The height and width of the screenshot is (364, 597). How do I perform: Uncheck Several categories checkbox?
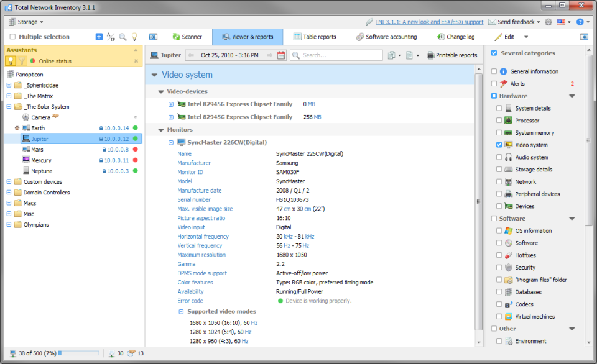(x=494, y=53)
